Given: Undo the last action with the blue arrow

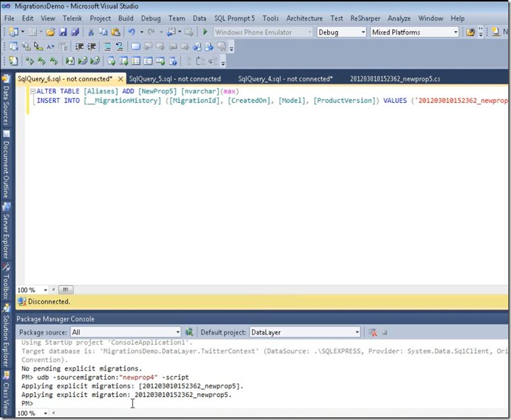Looking at the screenshot, I should click(131, 32).
